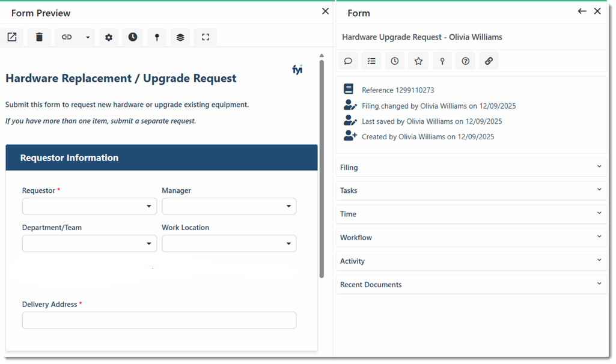Expand the Tasks section
616x364 pixels.
(x=471, y=190)
